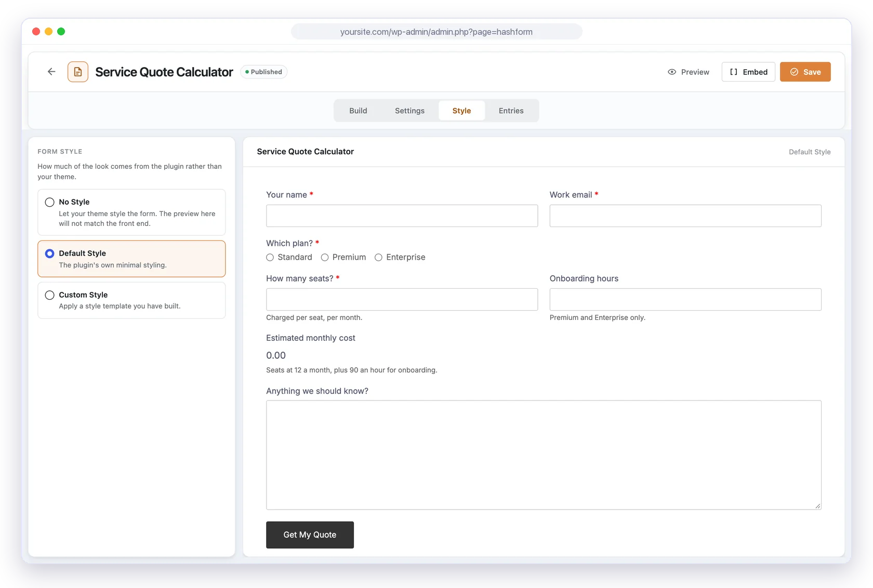Click the back arrow icon
873x588 pixels.
point(51,72)
